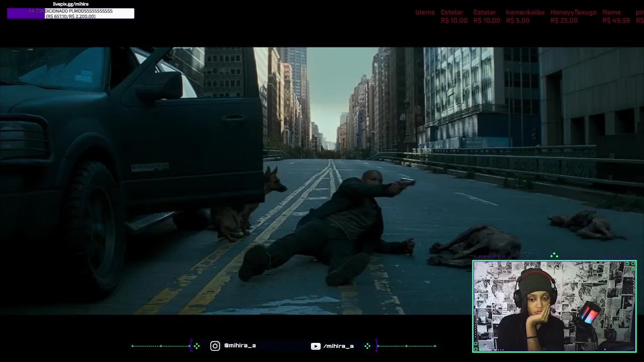Open the livepix.gg/mihira link
This screenshot has height=362, width=644.
(x=70, y=4)
